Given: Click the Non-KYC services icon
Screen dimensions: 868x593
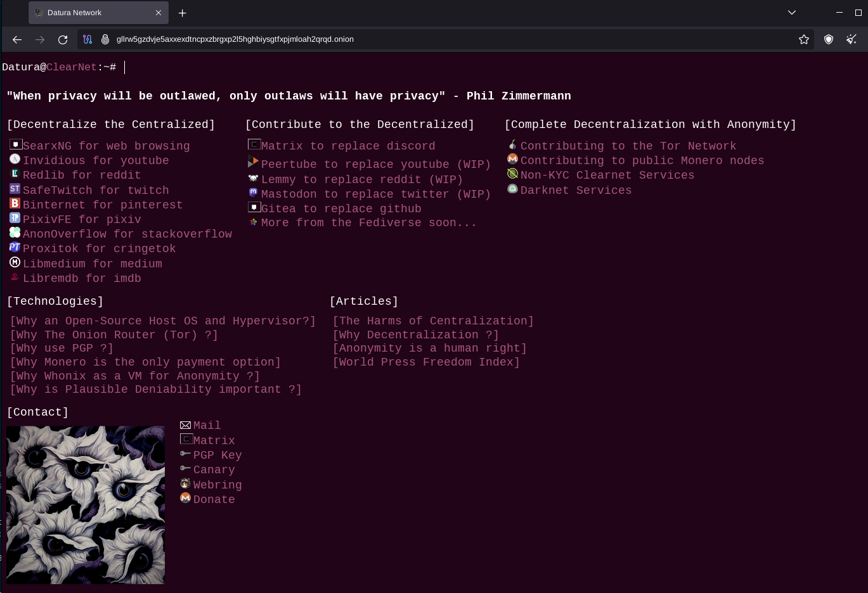Looking at the screenshot, I should (513, 174).
